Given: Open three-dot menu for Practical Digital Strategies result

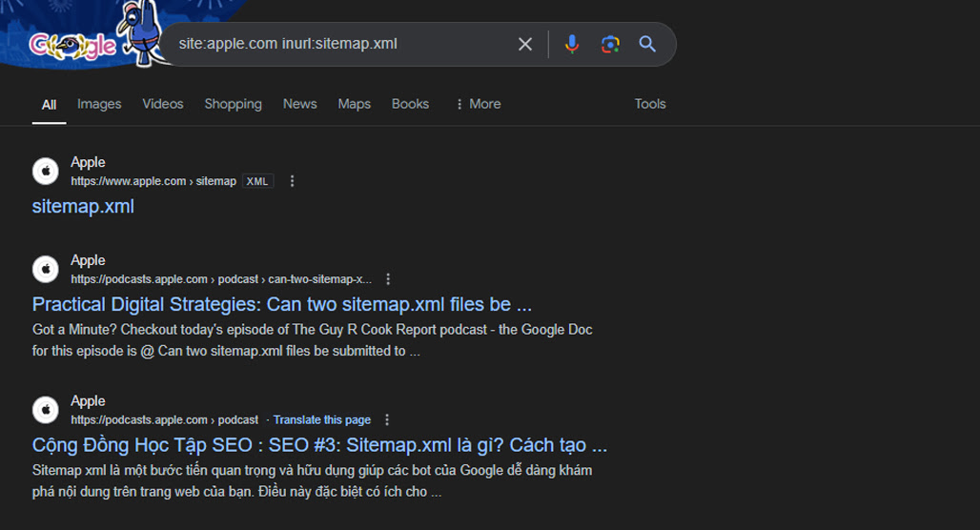Looking at the screenshot, I should (388, 279).
